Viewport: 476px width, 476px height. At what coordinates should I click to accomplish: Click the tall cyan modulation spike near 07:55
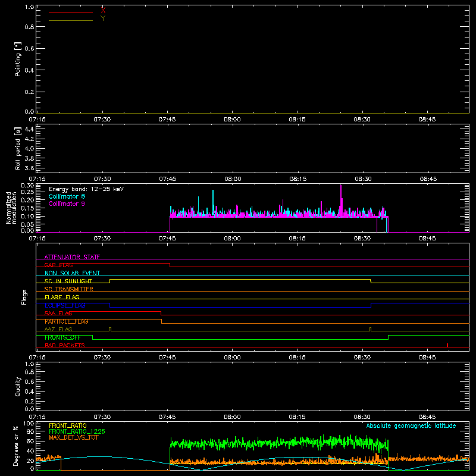(213, 203)
